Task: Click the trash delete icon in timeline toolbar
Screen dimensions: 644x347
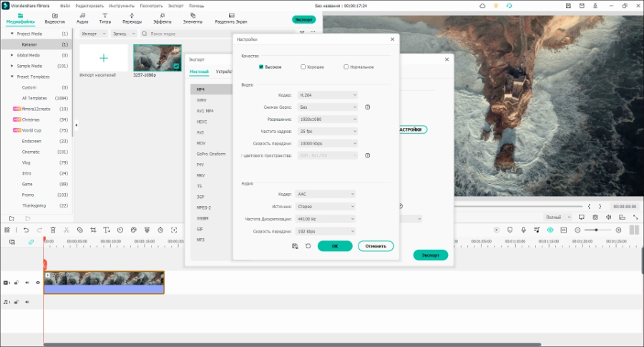Action: pyautogui.click(x=53, y=230)
